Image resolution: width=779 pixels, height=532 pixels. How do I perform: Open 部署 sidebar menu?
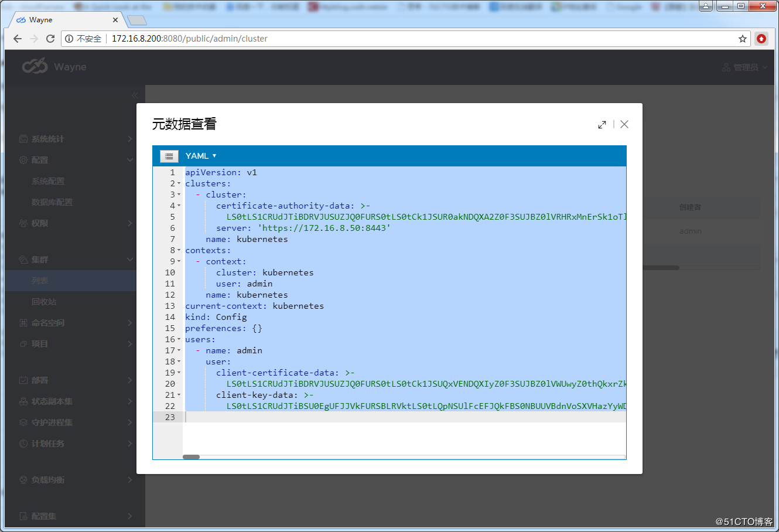(76, 380)
